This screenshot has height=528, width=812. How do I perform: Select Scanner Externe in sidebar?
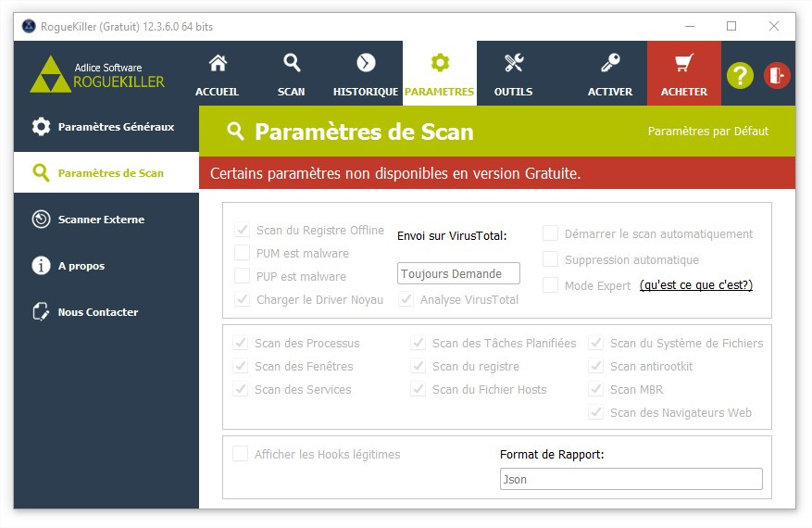click(x=106, y=220)
